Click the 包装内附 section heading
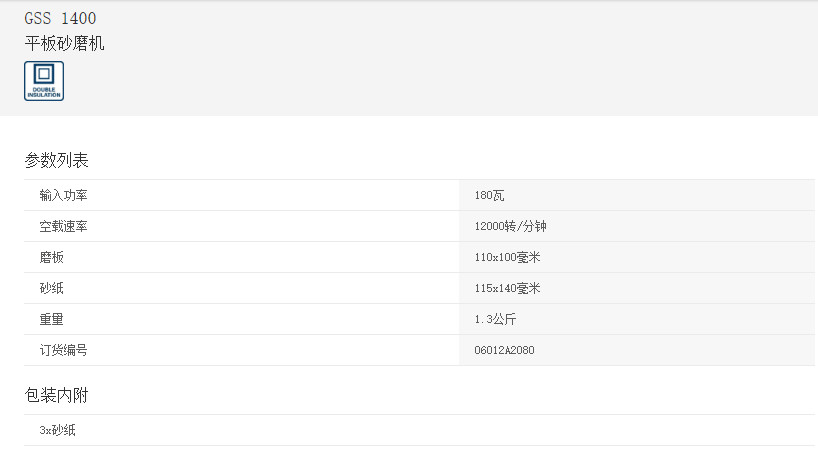Image resolution: width=818 pixels, height=463 pixels. click(57, 395)
